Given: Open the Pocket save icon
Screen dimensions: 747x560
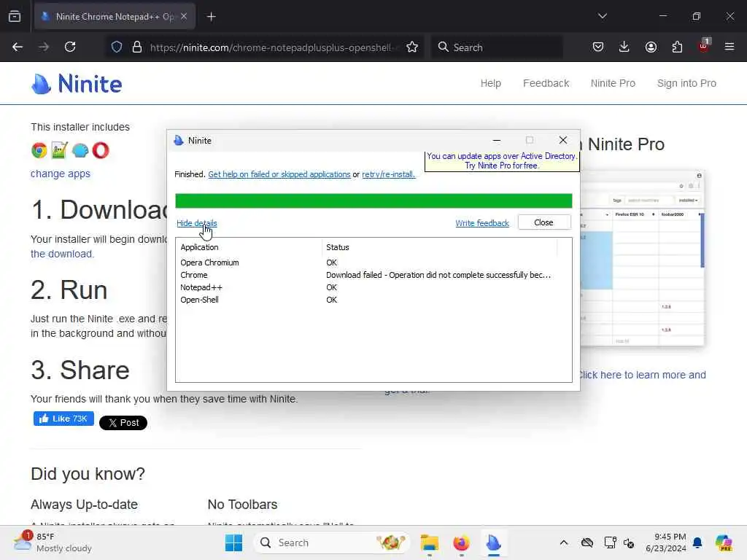Looking at the screenshot, I should tap(598, 47).
